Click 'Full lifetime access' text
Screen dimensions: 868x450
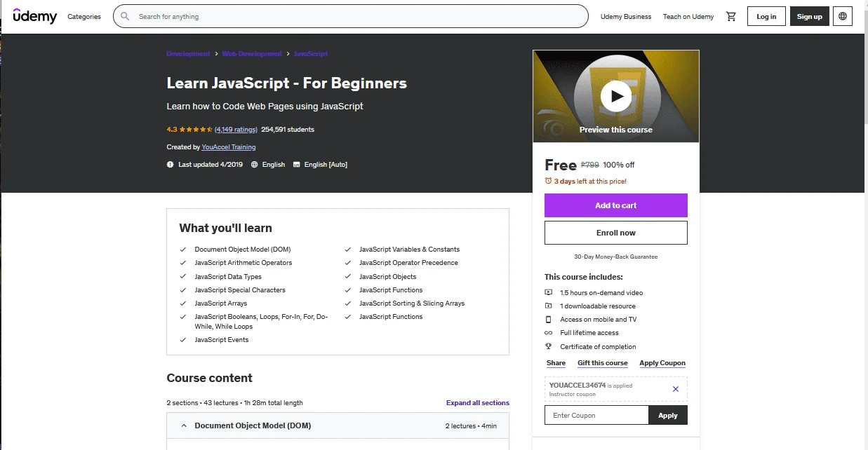tap(589, 333)
